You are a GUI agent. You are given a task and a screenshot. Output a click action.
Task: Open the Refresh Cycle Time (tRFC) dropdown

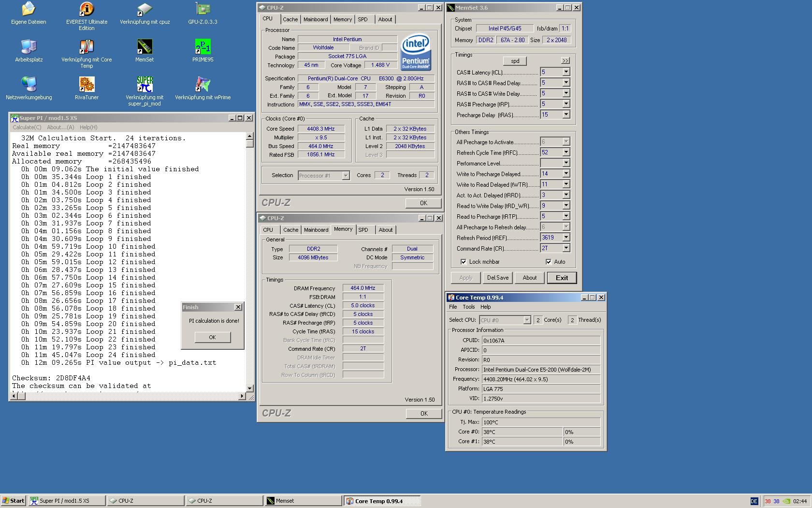click(x=566, y=152)
